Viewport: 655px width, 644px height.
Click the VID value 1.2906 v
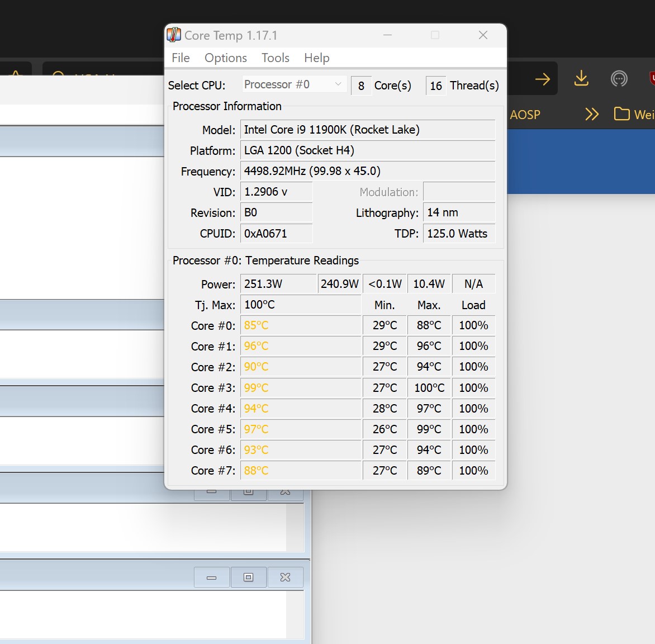point(276,192)
